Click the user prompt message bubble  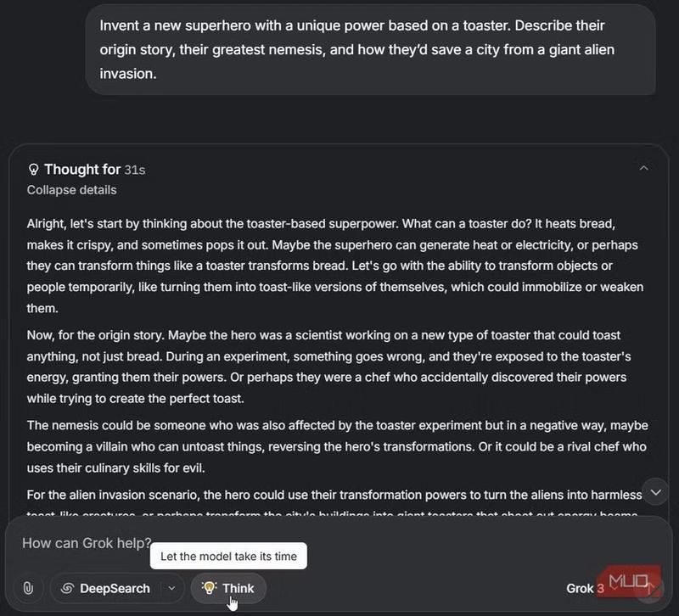[370, 49]
